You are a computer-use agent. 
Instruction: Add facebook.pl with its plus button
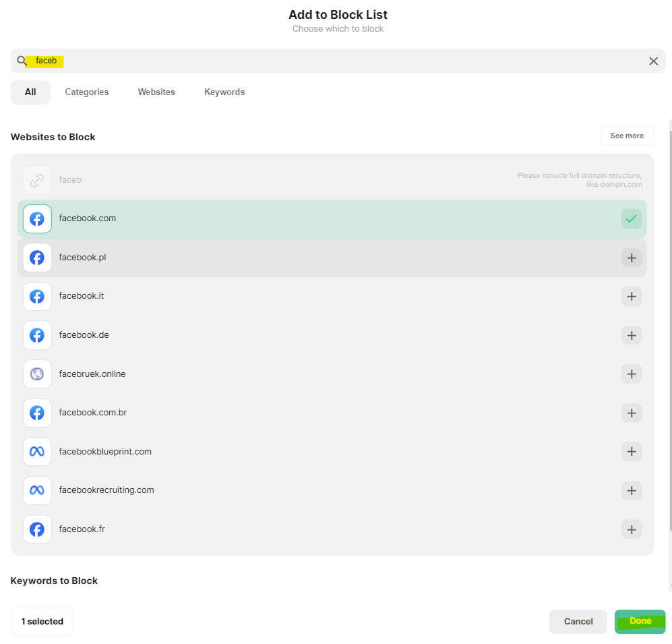(x=632, y=258)
